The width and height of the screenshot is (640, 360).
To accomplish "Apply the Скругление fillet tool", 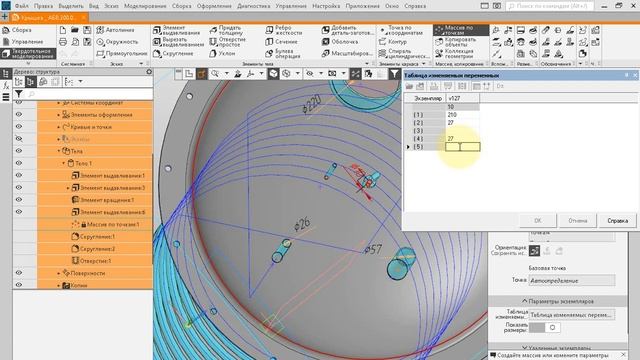I will click(x=173, y=53).
